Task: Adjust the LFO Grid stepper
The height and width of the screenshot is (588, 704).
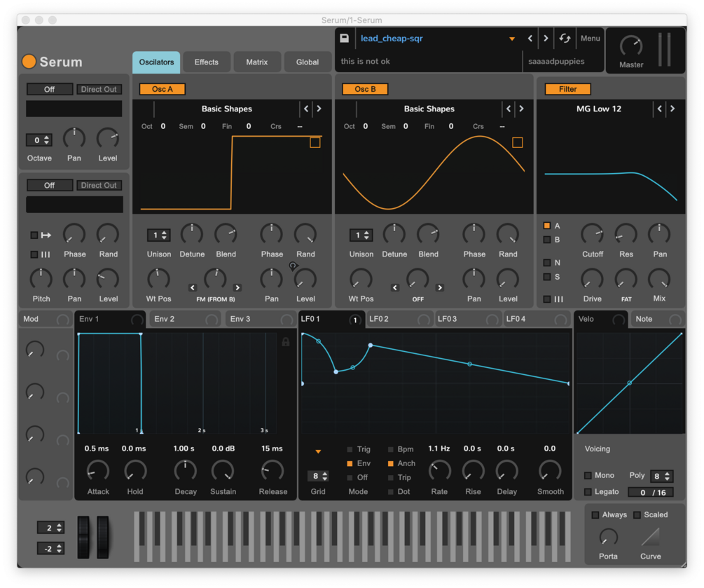Action: [318, 476]
